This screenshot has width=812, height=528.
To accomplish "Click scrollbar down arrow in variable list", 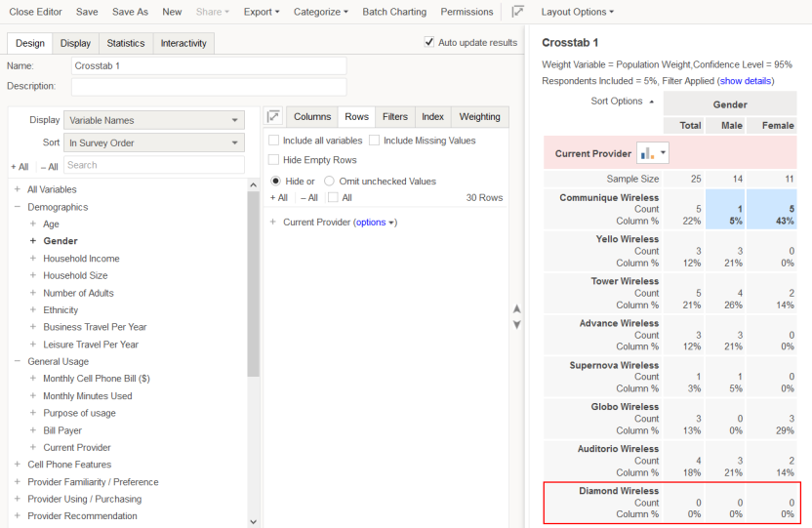I will pyautogui.click(x=253, y=521).
